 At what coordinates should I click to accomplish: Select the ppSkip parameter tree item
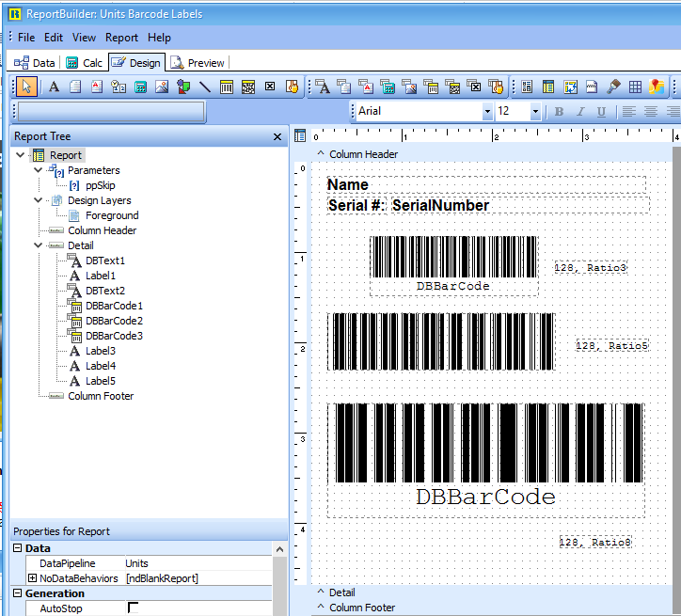pyautogui.click(x=100, y=185)
